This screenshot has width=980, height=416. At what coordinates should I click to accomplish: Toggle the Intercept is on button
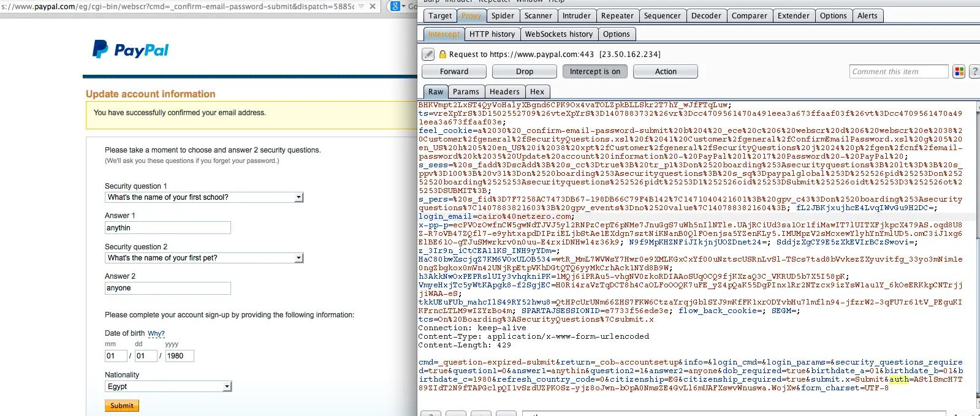point(594,72)
